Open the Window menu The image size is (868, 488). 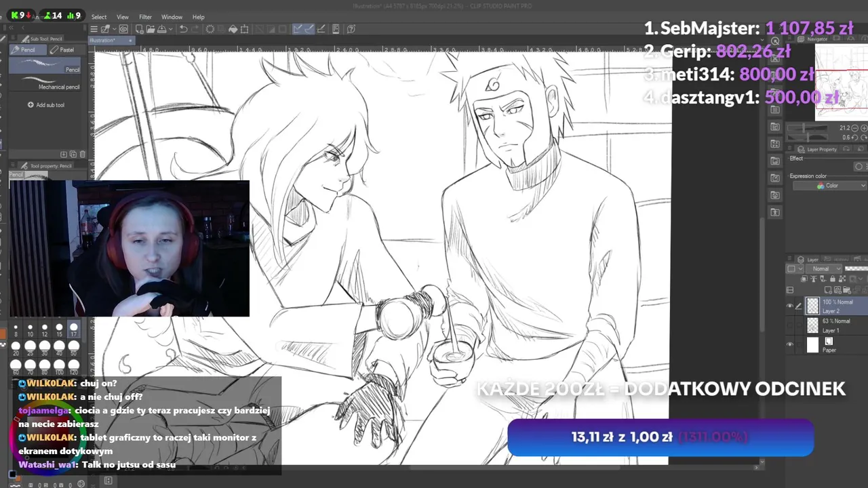(x=172, y=17)
